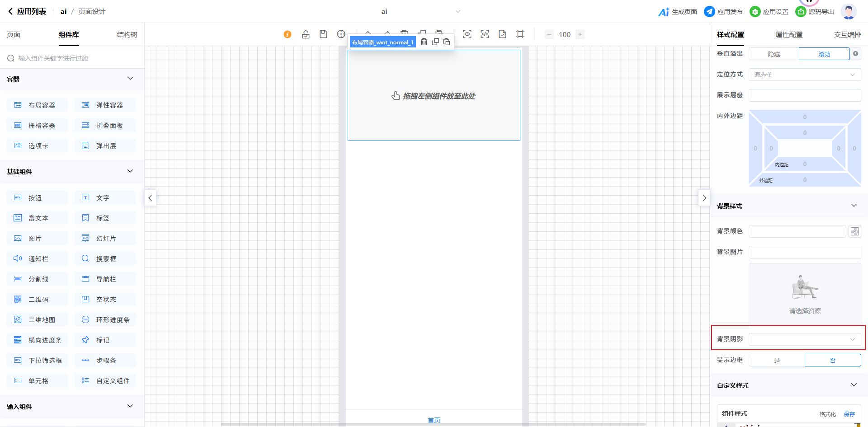
Task: Open the 背景阴影 dropdown
Action: pos(804,339)
